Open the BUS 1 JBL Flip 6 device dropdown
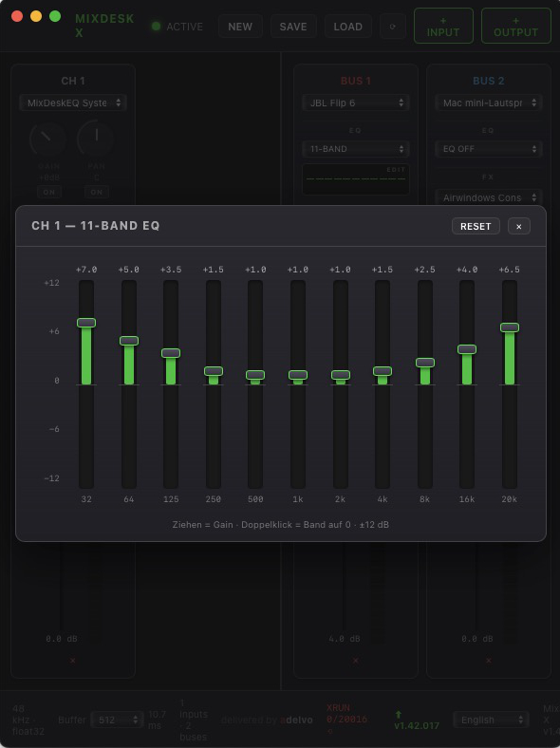This screenshot has width=560, height=748. [356, 103]
